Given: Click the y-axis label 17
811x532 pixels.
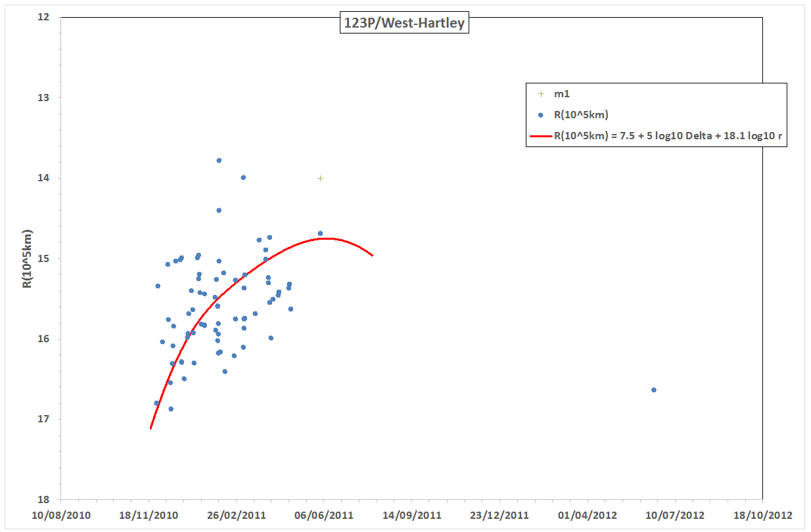Looking at the screenshot, I should pyautogui.click(x=44, y=419).
